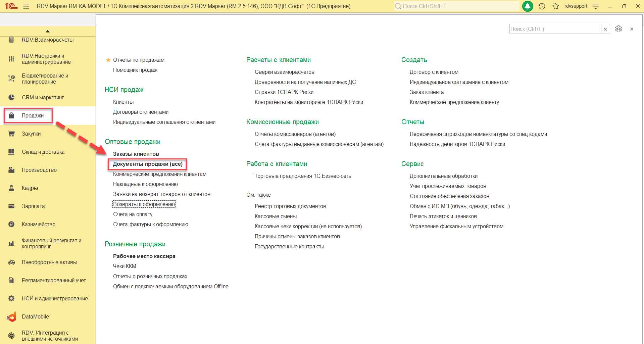Click the Производство factory icon
The width and height of the screenshot is (644, 344).
(x=11, y=170)
